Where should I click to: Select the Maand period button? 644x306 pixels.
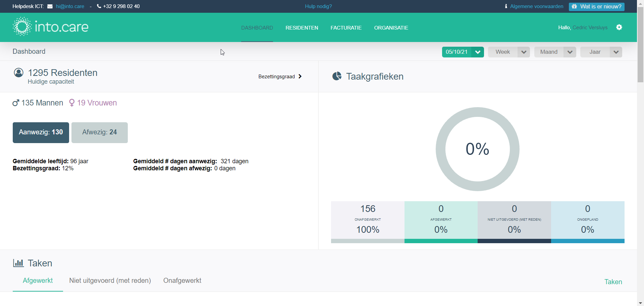point(549,52)
